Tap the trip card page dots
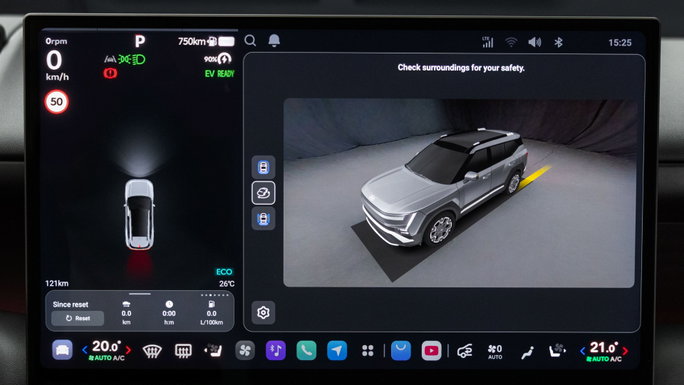The height and width of the screenshot is (385, 684). 214,295
